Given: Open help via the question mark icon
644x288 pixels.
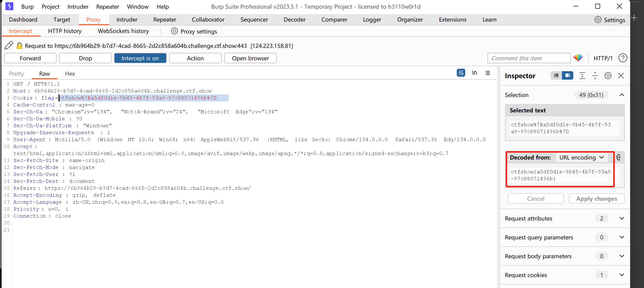Looking at the screenshot, I should tap(622, 58).
